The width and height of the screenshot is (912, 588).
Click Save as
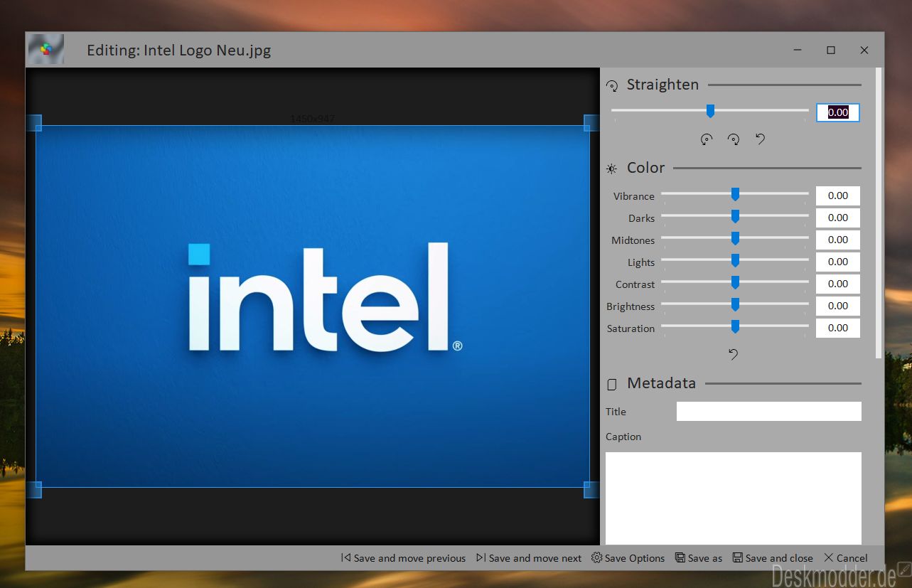[x=699, y=558]
